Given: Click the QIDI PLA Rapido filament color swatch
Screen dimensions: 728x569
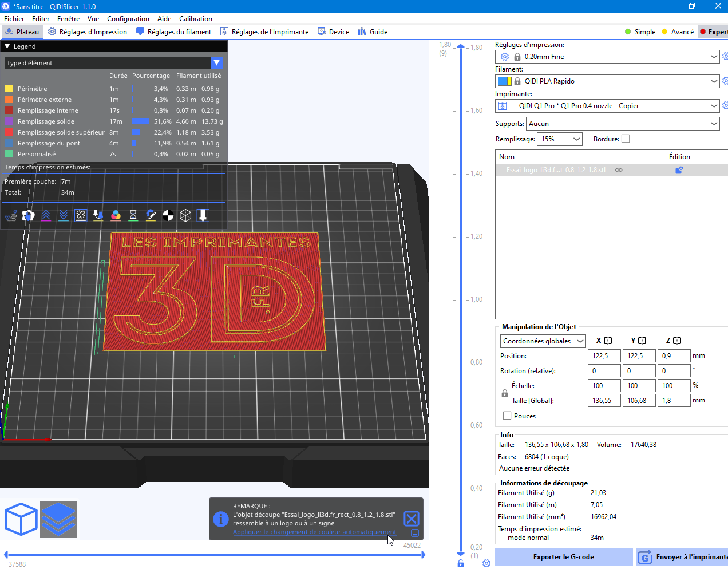Looking at the screenshot, I should [x=504, y=81].
